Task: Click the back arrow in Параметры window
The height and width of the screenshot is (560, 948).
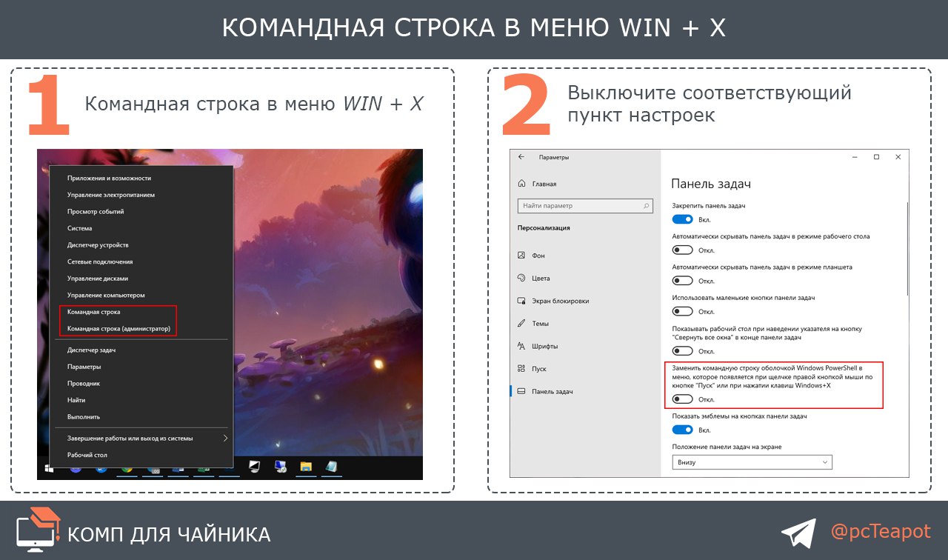Action: tap(521, 157)
